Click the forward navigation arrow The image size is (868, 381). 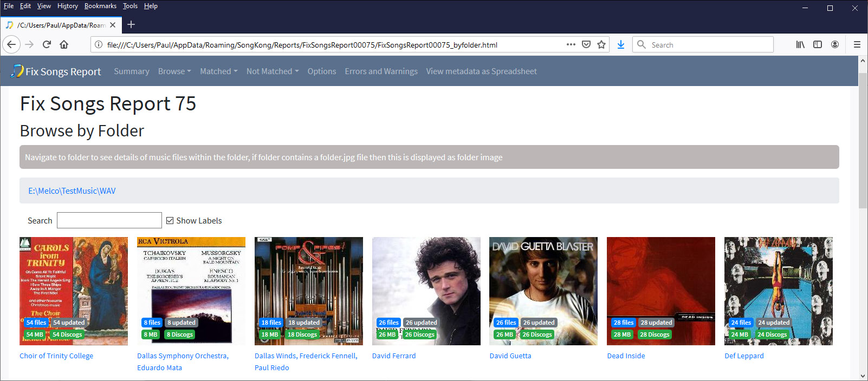(29, 45)
